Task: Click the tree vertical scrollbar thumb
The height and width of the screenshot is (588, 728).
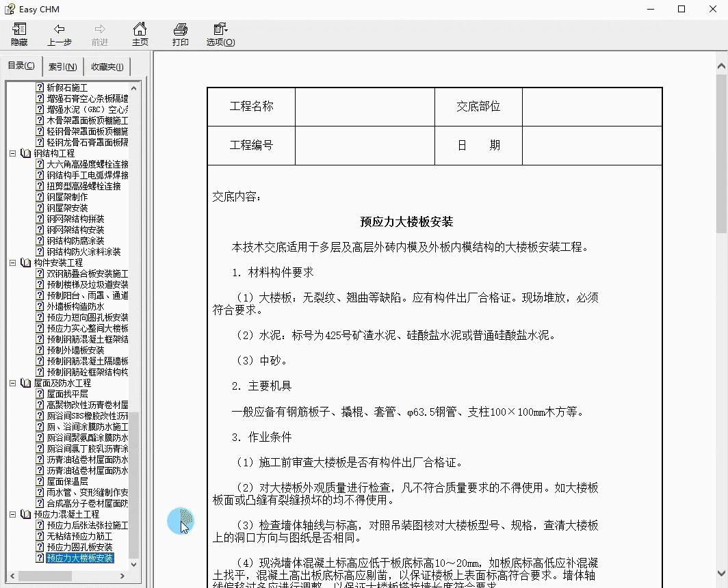Action: click(133, 485)
